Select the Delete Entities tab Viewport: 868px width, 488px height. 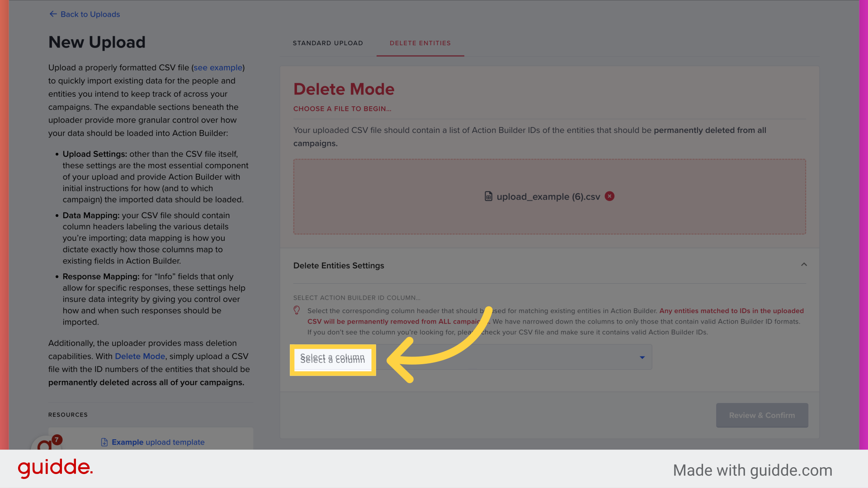pyautogui.click(x=420, y=43)
